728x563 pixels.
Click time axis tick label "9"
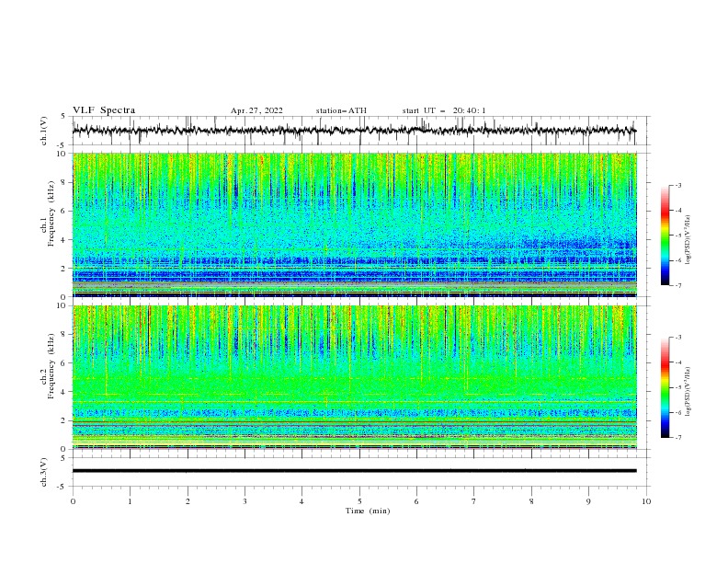point(588,501)
